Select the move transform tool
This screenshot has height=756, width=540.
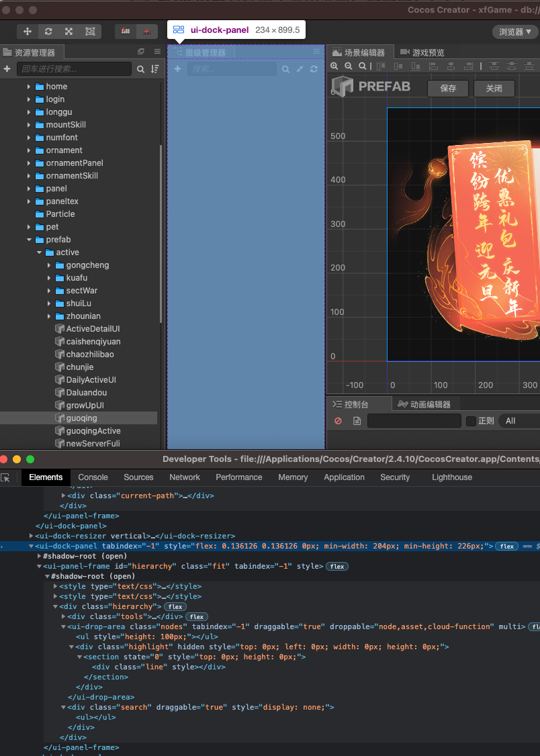tap(28, 32)
